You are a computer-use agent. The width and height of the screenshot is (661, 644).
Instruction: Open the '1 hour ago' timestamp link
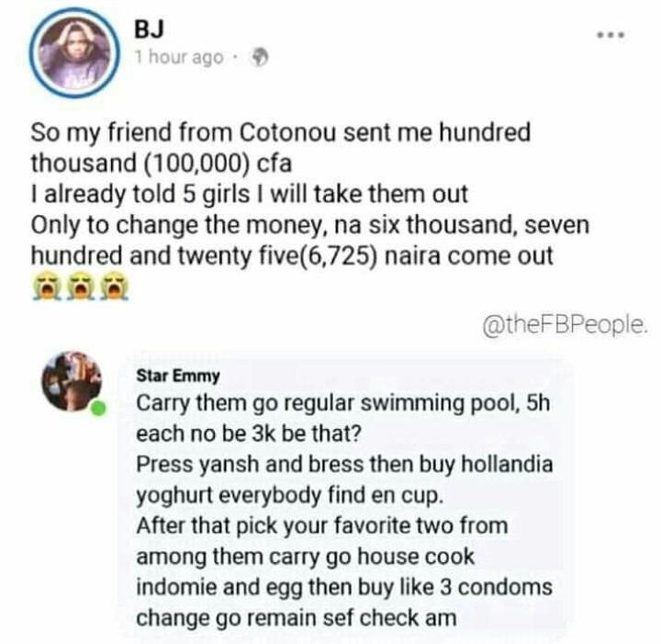(x=179, y=57)
